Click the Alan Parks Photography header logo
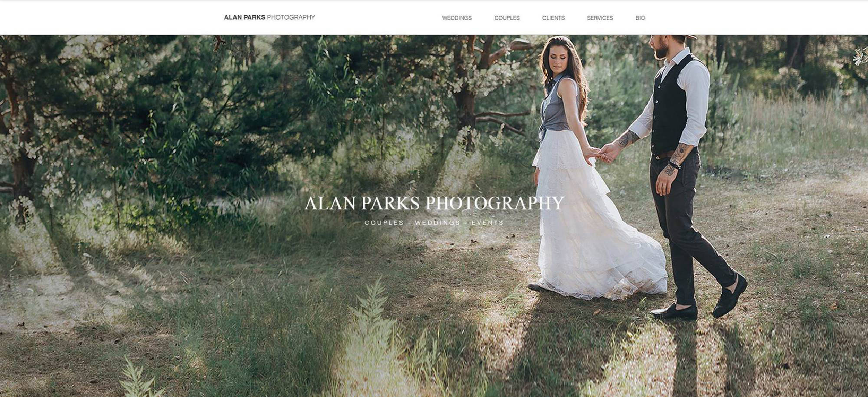The width and height of the screenshot is (868, 397). 270,17
